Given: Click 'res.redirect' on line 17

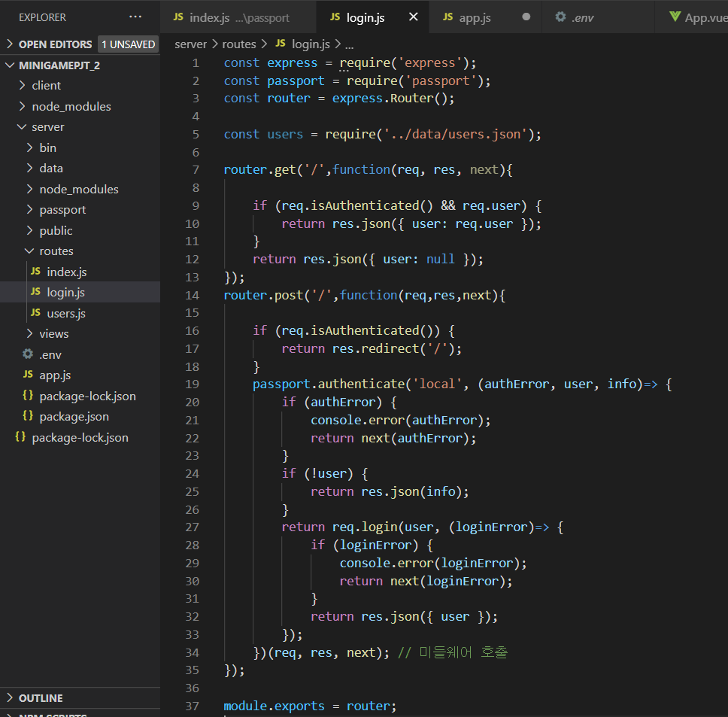Looking at the screenshot, I should click(x=375, y=348).
